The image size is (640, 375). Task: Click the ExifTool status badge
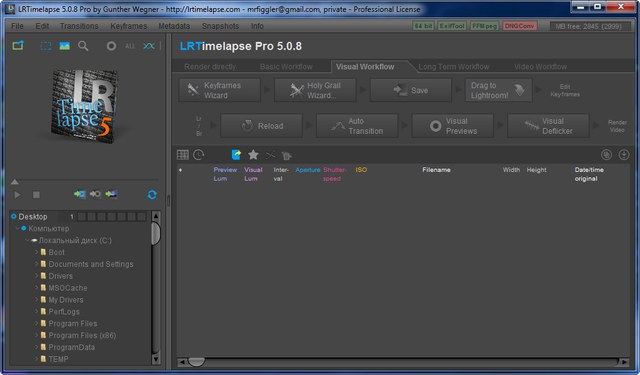point(452,26)
